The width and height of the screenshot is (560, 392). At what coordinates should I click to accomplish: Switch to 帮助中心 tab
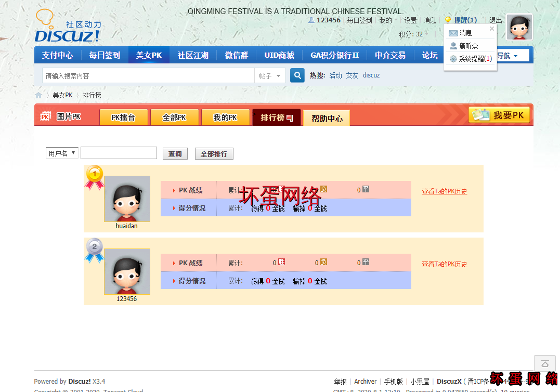pyautogui.click(x=327, y=118)
